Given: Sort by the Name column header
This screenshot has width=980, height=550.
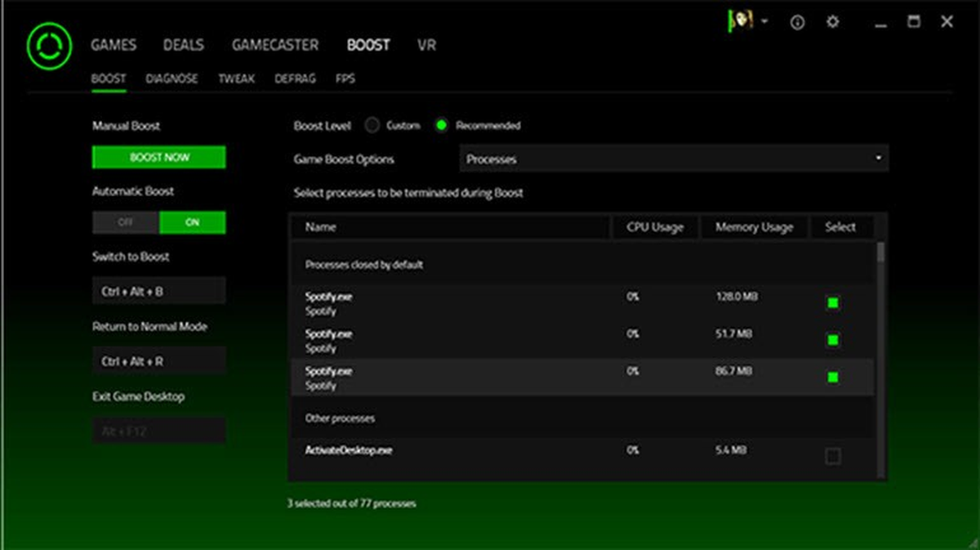Looking at the screenshot, I should pyautogui.click(x=449, y=227).
